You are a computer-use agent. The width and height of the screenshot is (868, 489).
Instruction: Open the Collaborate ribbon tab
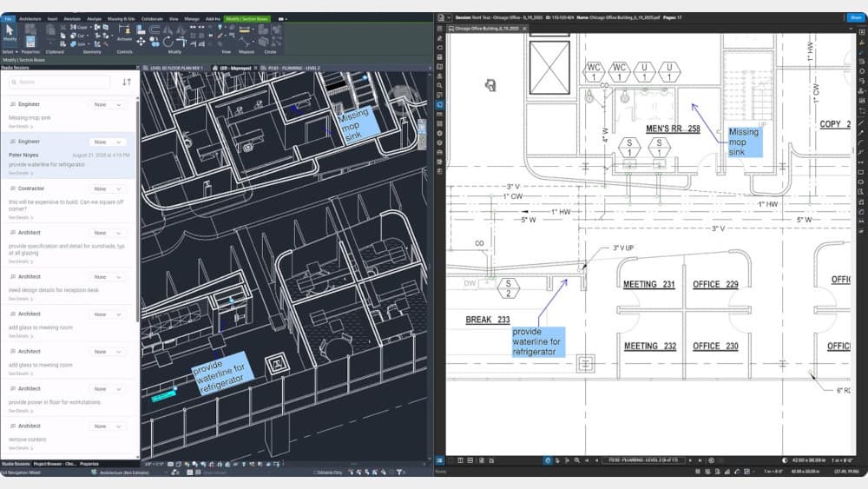[152, 17]
